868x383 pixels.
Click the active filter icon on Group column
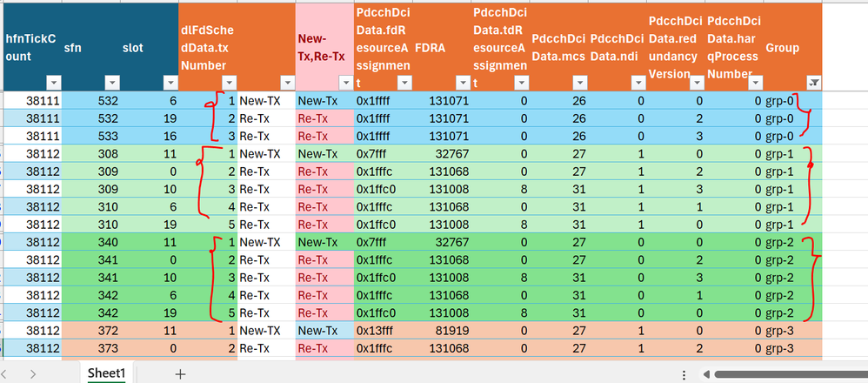814,83
